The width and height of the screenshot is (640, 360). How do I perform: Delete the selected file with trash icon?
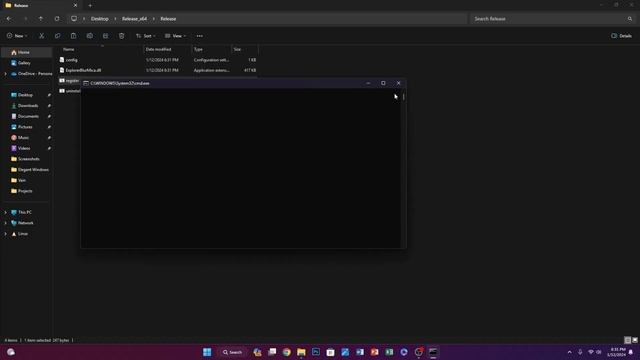coord(122,36)
